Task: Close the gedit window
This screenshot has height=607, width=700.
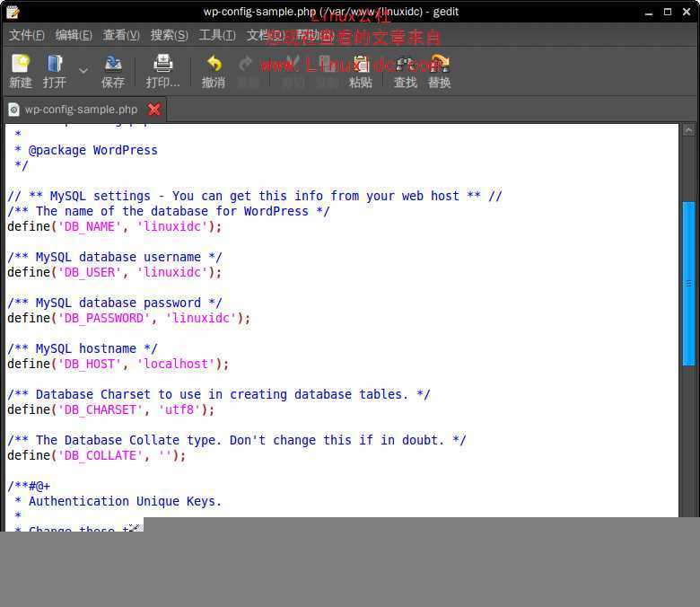Action: point(687,12)
